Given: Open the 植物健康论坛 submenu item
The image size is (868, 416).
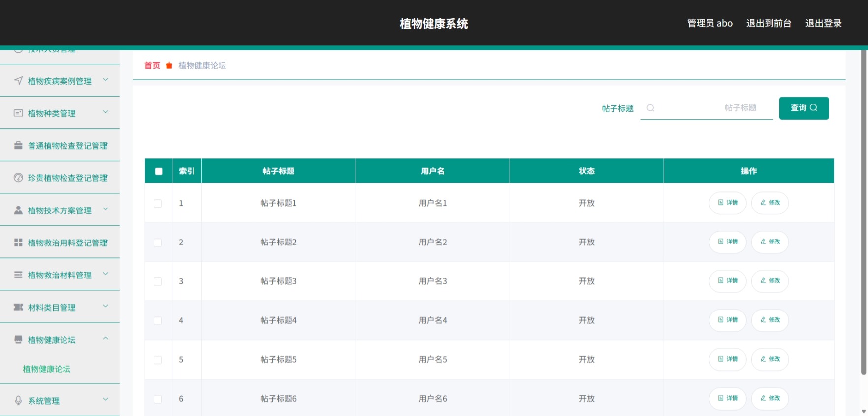Looking at the screenshot, I should coord(46,369).
